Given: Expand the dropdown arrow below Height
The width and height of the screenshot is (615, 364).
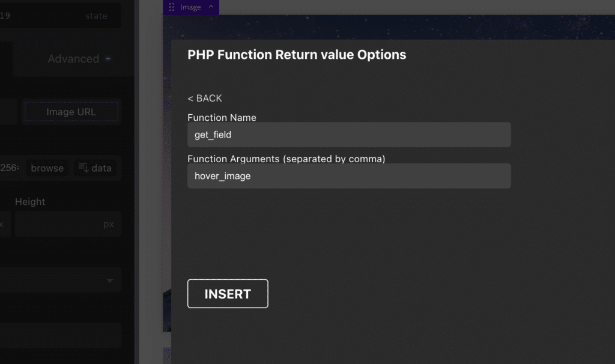Looking at the screenshot, I should pyautogui.click(x=111, y=280).
